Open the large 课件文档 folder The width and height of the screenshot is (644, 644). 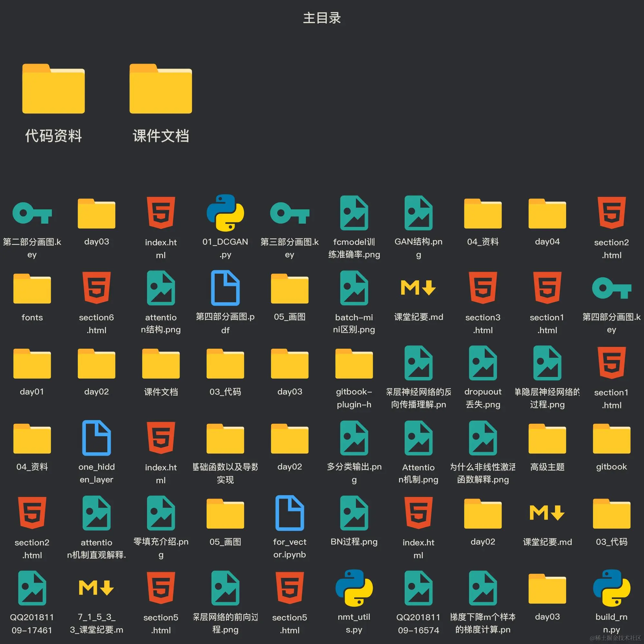(161, 89)
